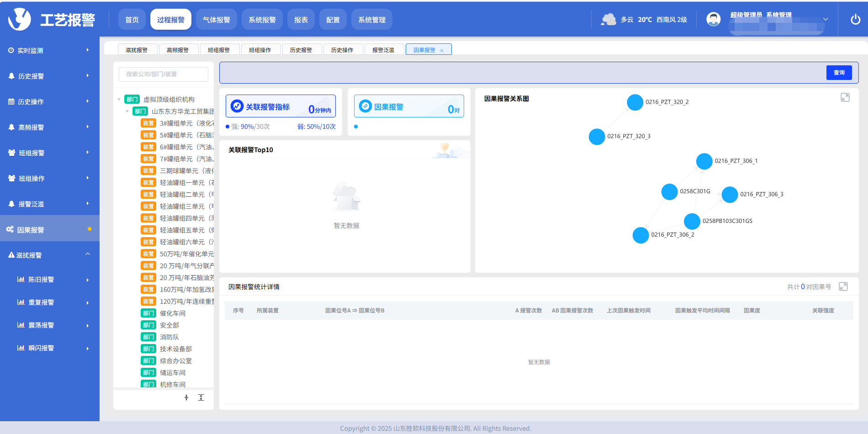The height and width of the screenshot is (434, 868).
Task: Expand the 因果报警统计详情 fullscreen icon
Action: (843, 286)
